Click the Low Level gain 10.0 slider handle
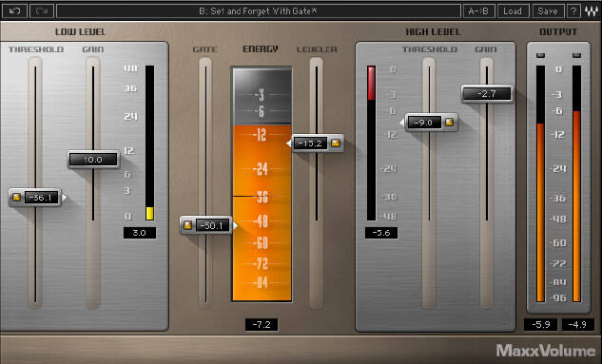 (93, 160)
